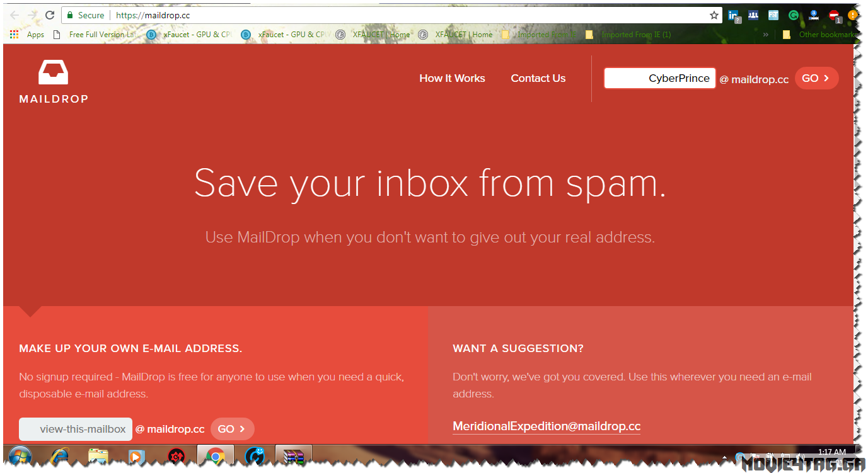Click the green Secure padlock icon

coord(70,15)
